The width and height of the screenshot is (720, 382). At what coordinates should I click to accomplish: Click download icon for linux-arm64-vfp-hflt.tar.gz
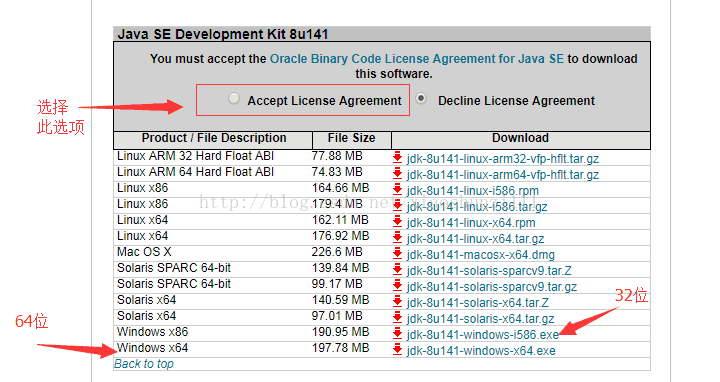(398, 174)
